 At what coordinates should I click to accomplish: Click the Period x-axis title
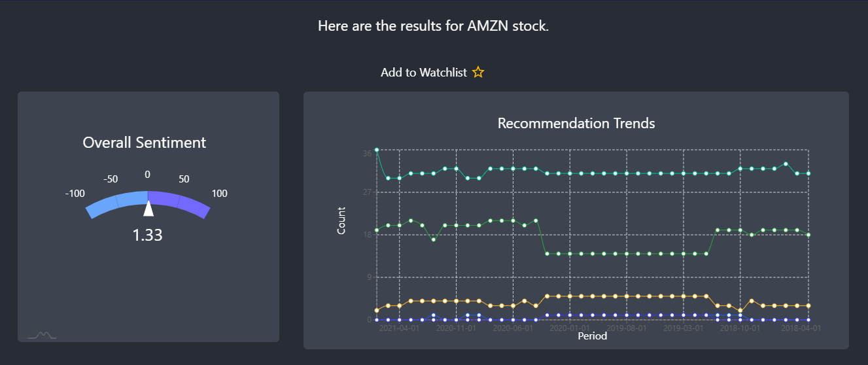(592, 336)
